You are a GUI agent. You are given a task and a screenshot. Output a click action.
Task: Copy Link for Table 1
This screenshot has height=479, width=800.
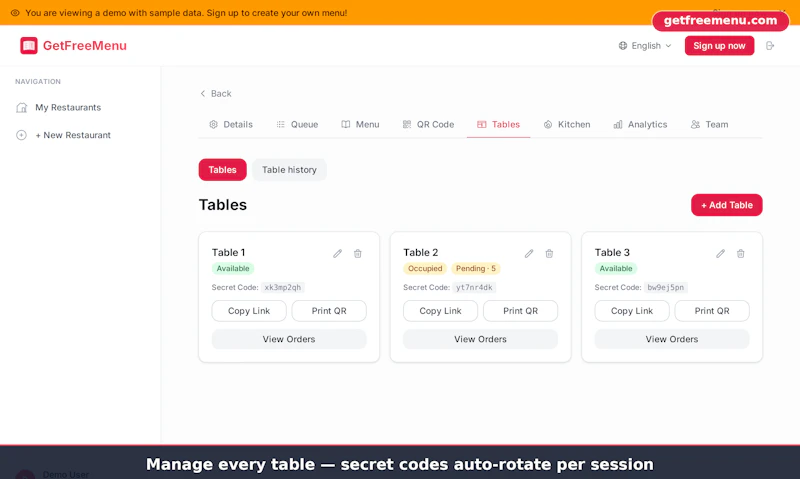coord(249,311)
